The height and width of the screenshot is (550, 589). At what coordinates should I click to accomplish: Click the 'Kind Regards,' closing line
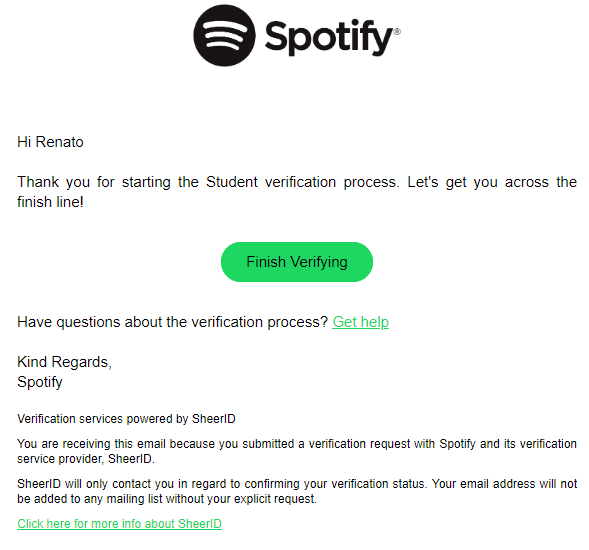(x=65, y=362)
